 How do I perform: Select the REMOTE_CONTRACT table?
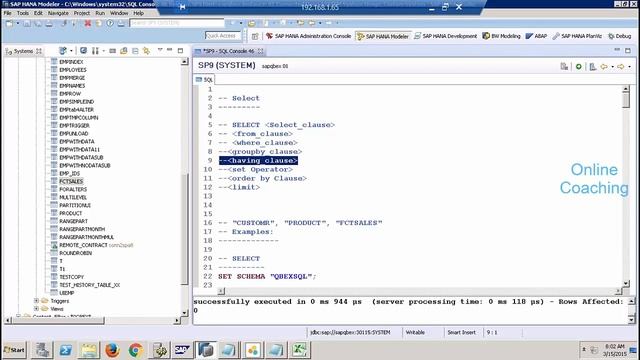point(83,245)
